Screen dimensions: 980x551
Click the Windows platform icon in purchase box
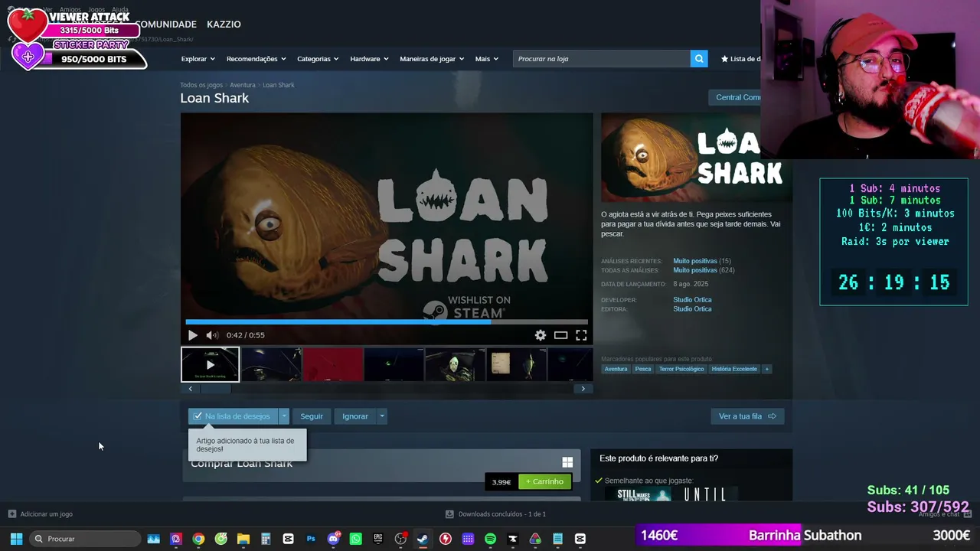tap(567, 462)
